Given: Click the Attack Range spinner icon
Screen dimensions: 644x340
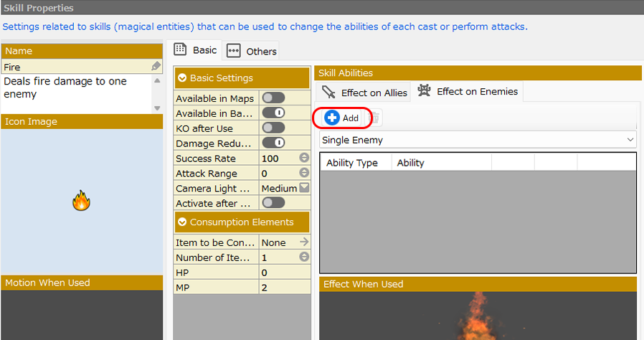Looking at the screenshot, I should point(304,173).
